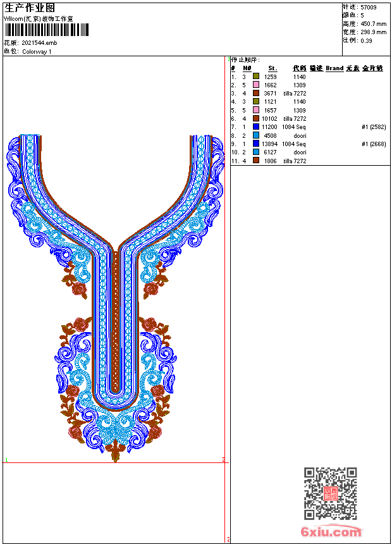Screen dimensions: 392x544
Task: Click the brown swatch in stop row 11
Action: (256, 160)
